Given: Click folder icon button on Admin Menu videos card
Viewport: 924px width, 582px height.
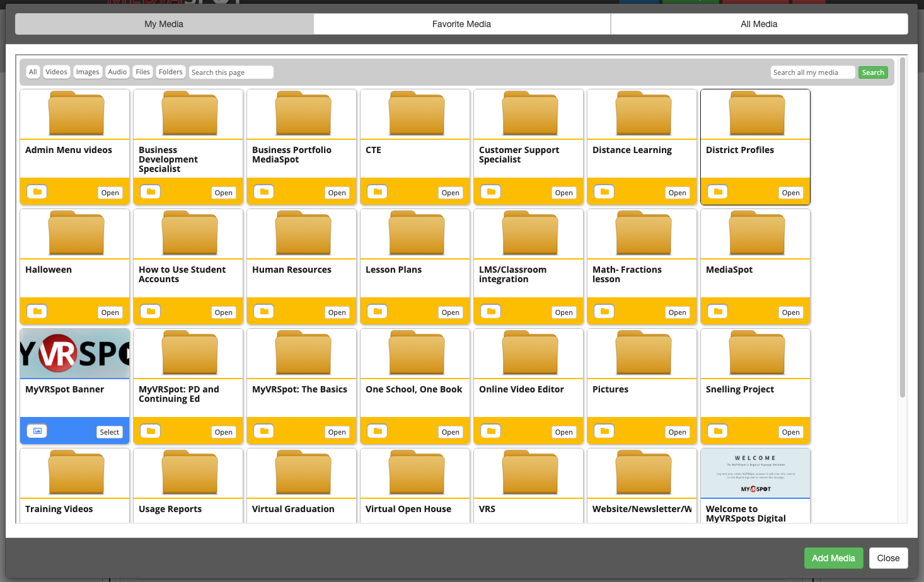Looking at the screenshot, I should click(x=37, y=191).
